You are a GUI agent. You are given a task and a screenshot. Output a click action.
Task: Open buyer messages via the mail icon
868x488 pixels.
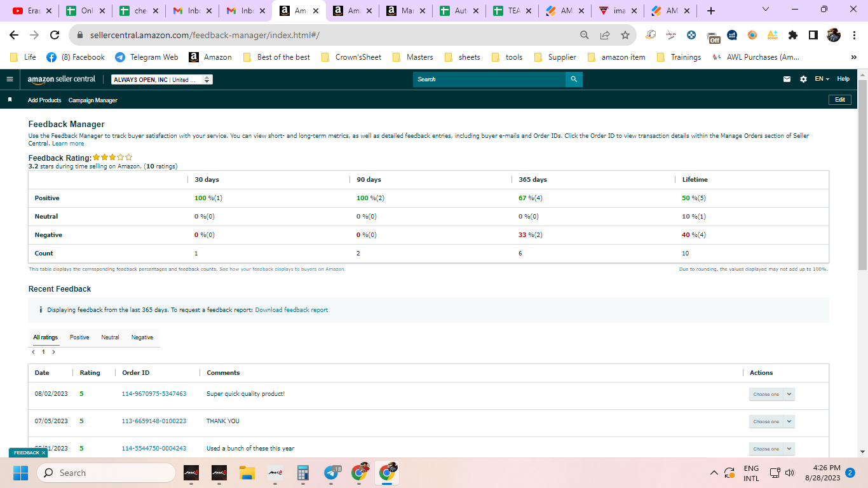click(x=787, y=79)
